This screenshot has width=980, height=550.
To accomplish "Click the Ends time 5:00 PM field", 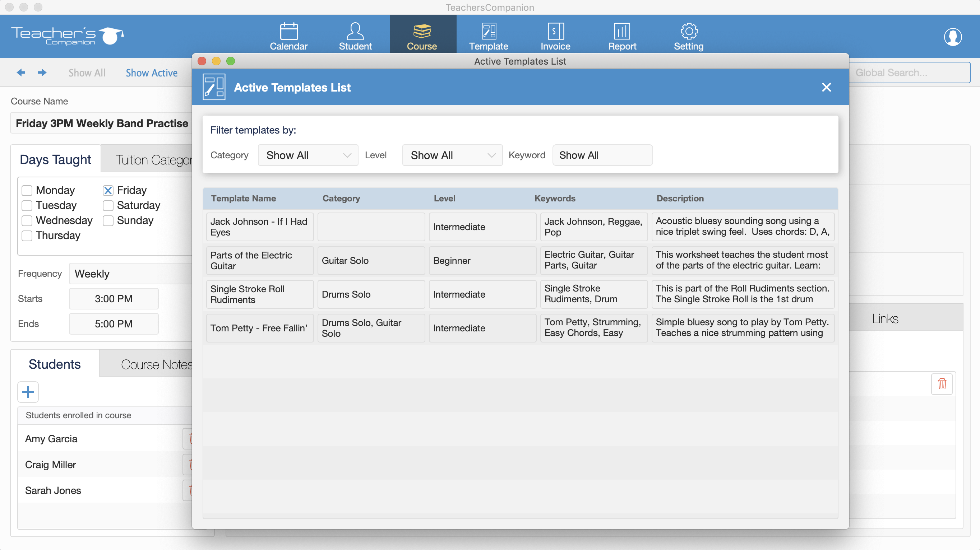I will [114, 323].
